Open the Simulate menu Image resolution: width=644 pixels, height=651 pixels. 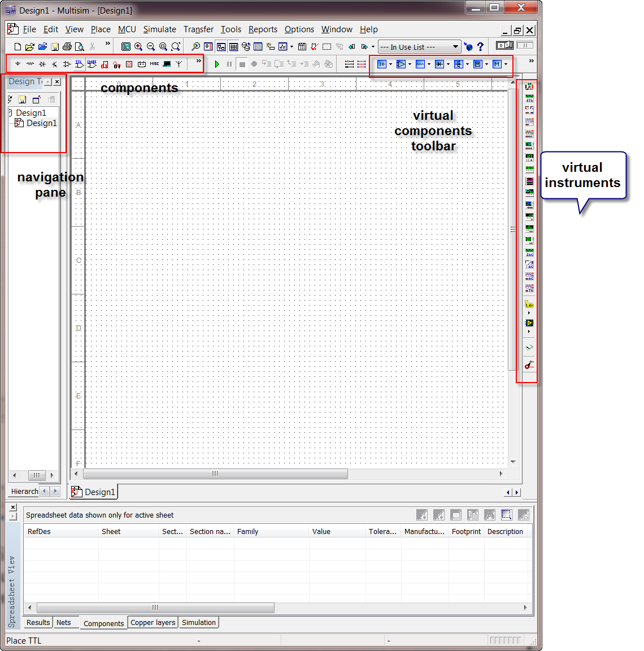click(x=160, y=29)
